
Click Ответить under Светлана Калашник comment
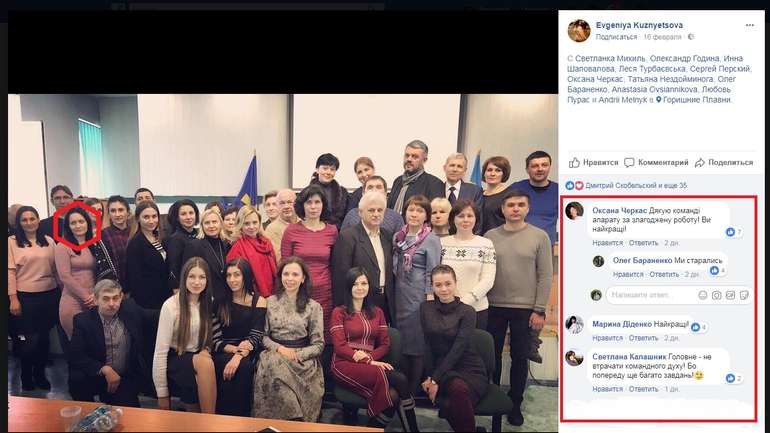click(x=643, y=389)
